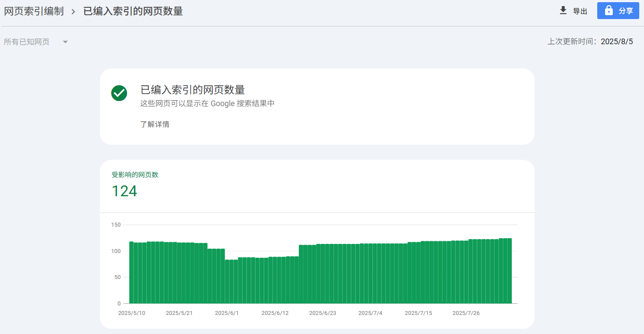Click the 124 affected pages count
Viewport: 644px width, 334px height.
[124, 191]
